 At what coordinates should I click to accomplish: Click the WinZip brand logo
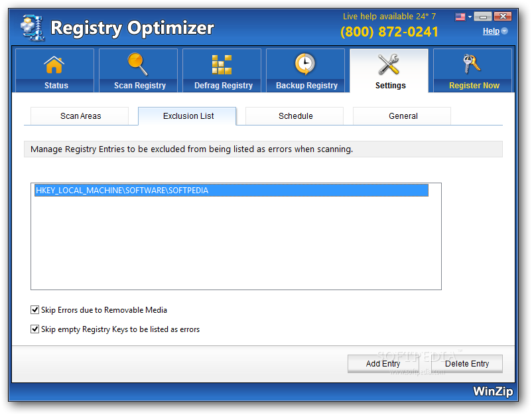[x=493, y=391]
